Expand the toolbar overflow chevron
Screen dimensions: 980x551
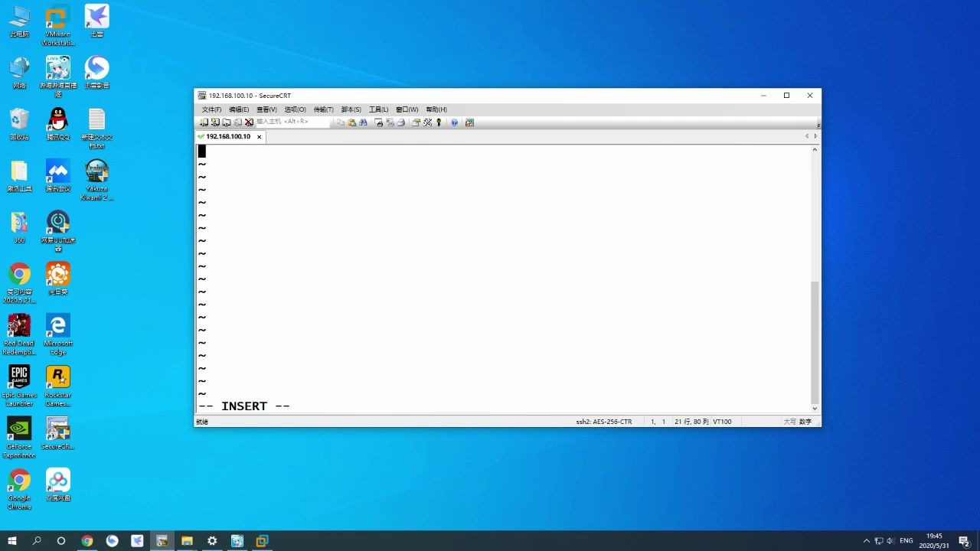[x=818, y=125]
